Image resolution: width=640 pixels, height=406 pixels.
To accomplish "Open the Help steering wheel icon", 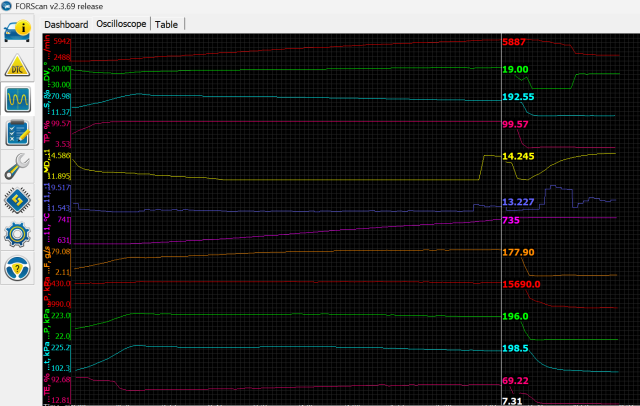I will pos(19,269).
